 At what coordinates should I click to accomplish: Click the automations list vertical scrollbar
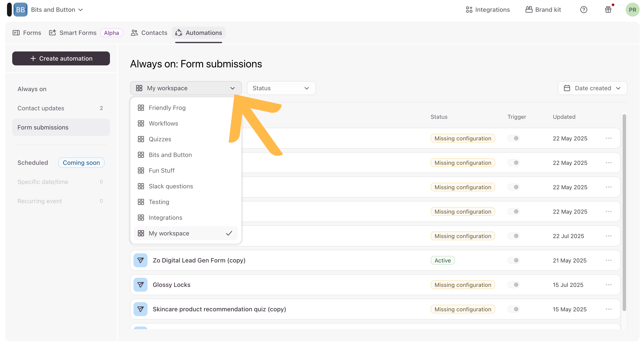point(624,212)
